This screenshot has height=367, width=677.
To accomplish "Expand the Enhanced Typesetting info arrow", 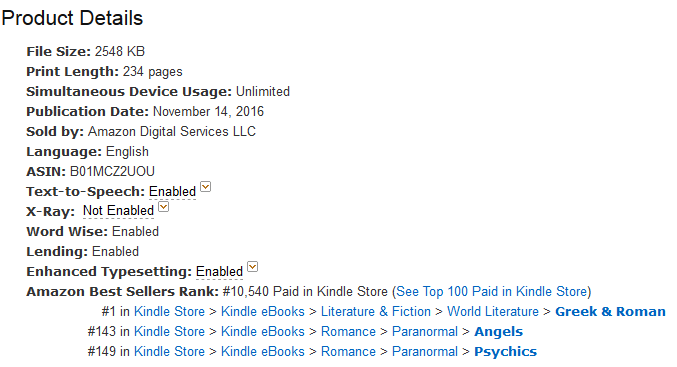I will [x=253, y=267].
